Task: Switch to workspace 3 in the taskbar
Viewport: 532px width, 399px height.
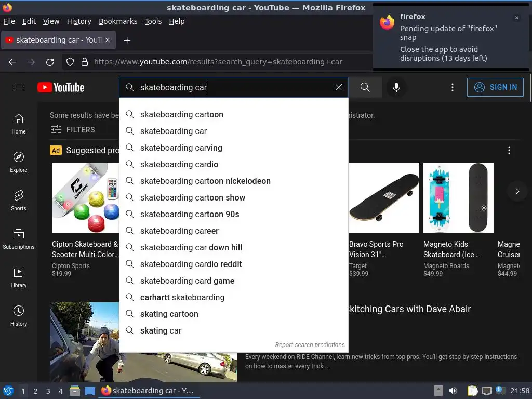Action: coord(48,391)
